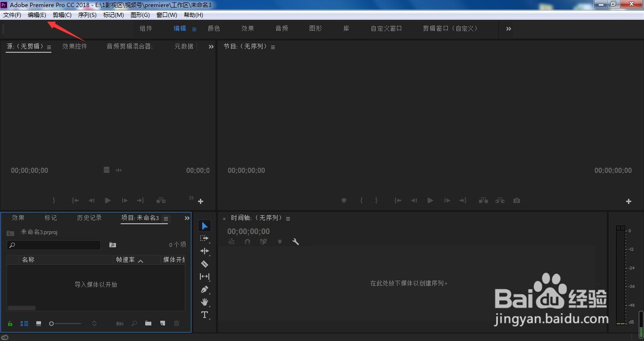
Task: Open Program monitor button editor plus
Action: coord(628,201)
